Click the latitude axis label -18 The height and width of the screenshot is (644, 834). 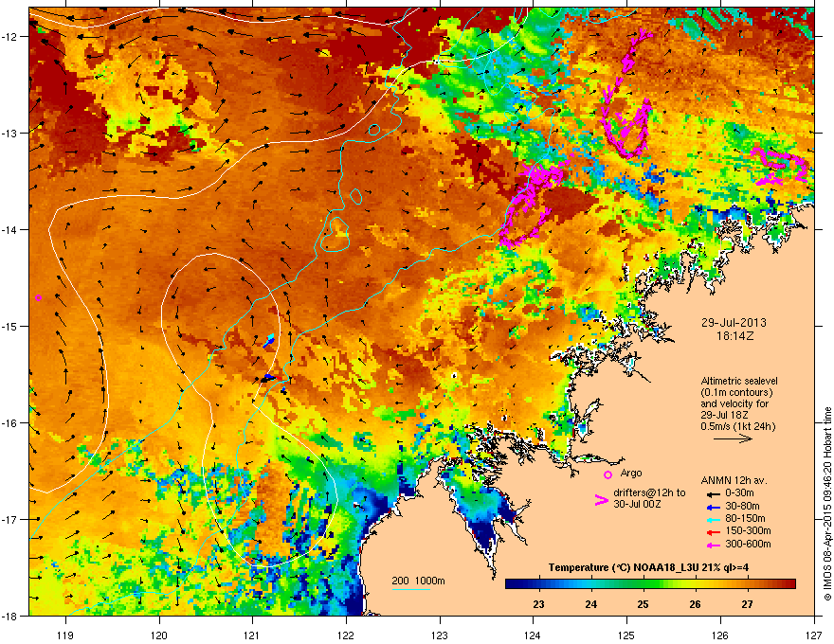pos(9,616)
